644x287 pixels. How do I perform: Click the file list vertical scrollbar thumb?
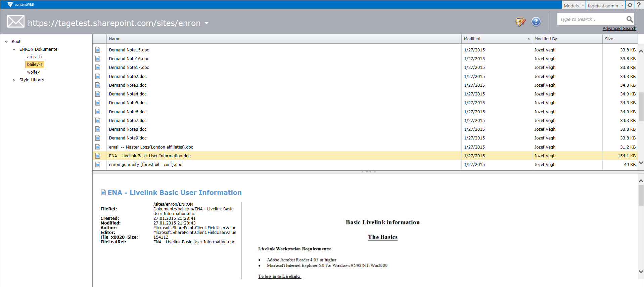(641, 107)
